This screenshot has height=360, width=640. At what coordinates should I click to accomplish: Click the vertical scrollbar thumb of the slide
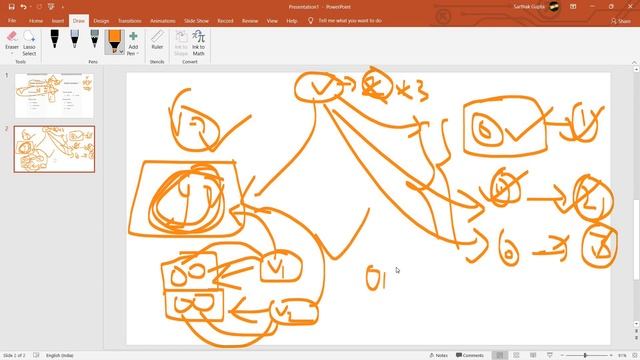click(636, 240)
